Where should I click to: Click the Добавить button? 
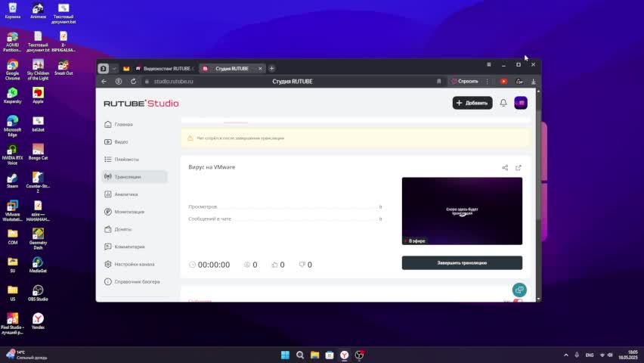pos(472,103)
